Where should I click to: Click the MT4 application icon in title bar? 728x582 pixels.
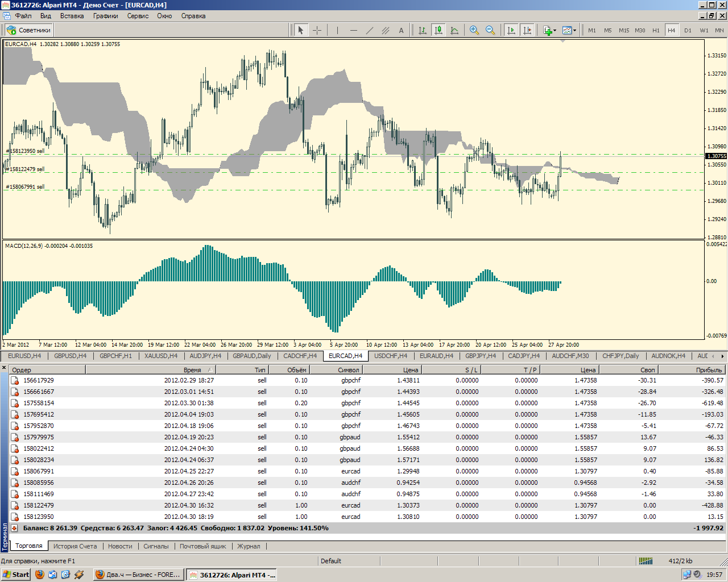(x=6, y=5)
